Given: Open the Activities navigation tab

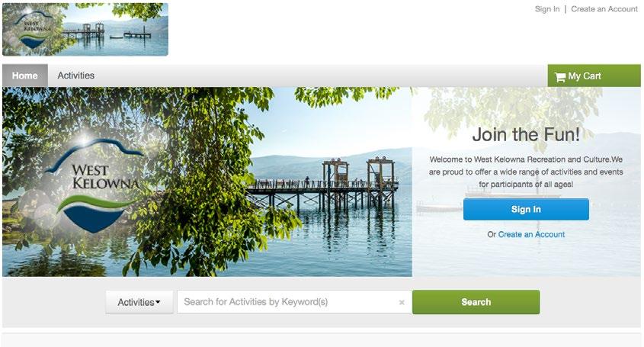Looking at the screenshot, I should [76, 76].
